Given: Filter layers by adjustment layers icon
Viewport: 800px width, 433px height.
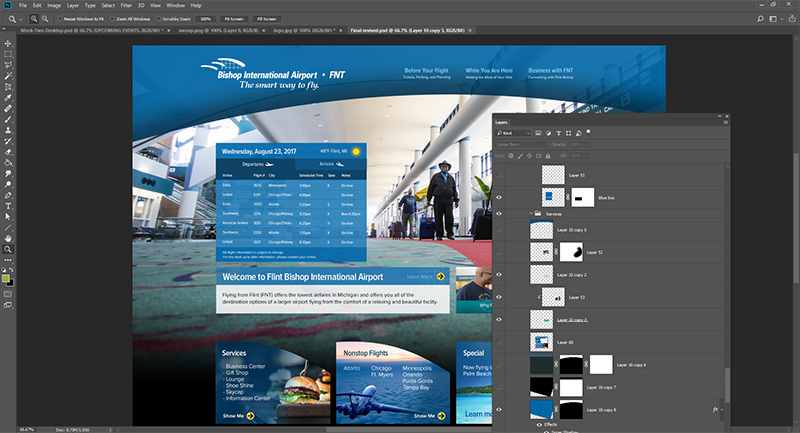Looking at the screenshot, I should pos(548,133).
